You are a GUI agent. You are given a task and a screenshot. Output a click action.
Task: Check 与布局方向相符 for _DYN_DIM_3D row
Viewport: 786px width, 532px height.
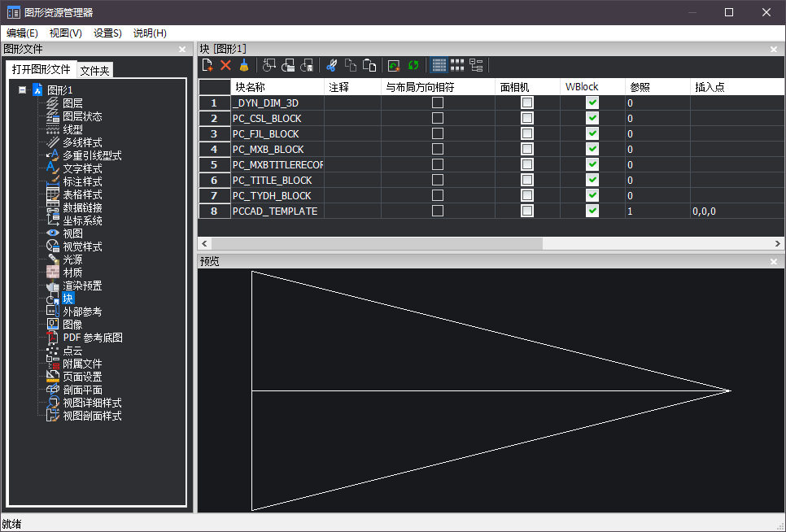point(438,102)
